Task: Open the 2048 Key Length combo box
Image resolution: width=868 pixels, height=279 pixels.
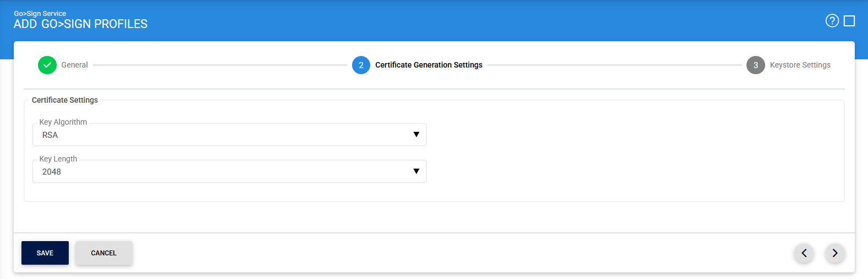Action: pyautogui.click(x=220, y=172)
